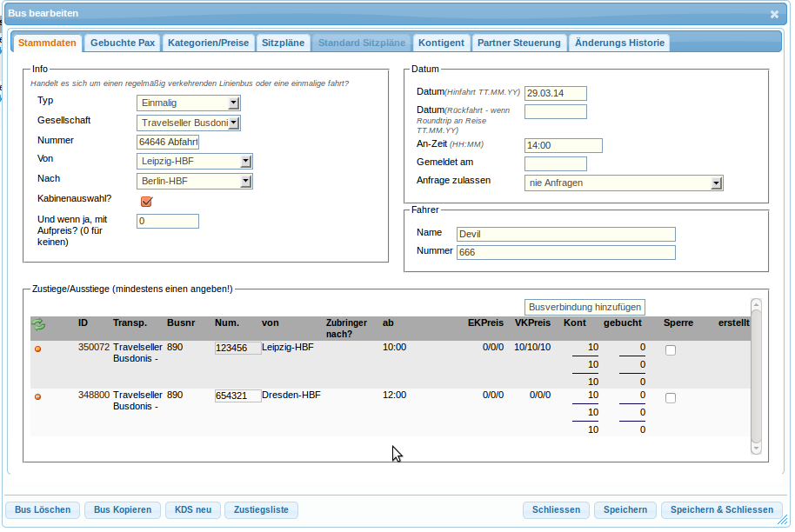This screenshot has height=532, width=795.
Task: Click the green refresh icon in table header
Action: (x=38, y=324)
